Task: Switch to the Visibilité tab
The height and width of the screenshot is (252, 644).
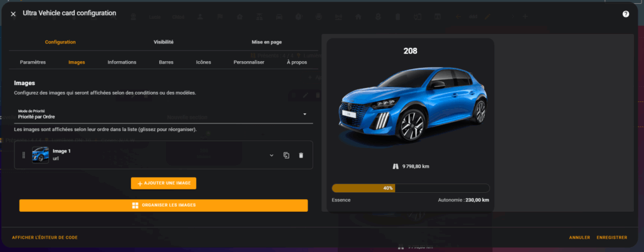Action: click(164, 42)
